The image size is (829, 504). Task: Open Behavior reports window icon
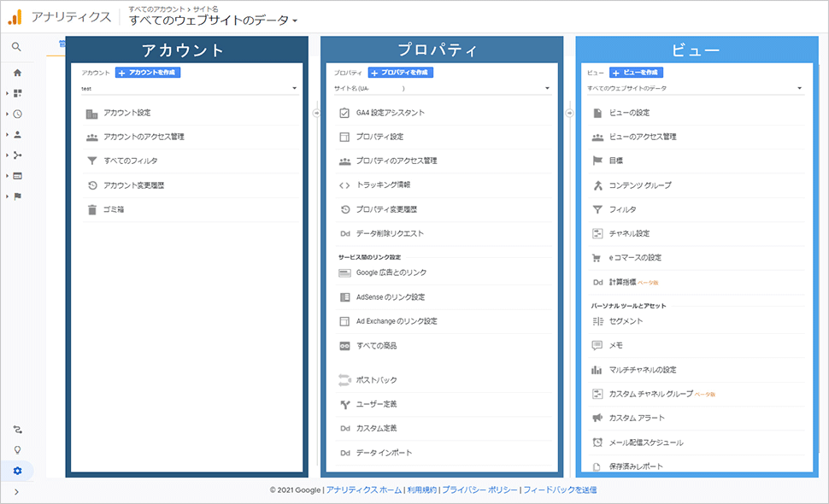click(x=17, y=175)
